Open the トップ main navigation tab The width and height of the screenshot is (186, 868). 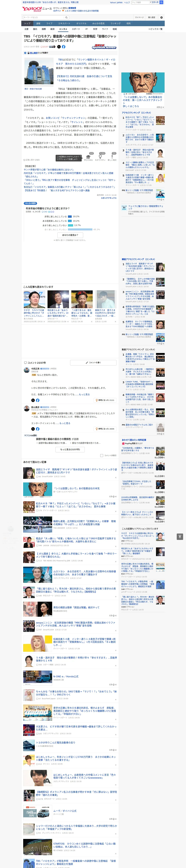27,24
